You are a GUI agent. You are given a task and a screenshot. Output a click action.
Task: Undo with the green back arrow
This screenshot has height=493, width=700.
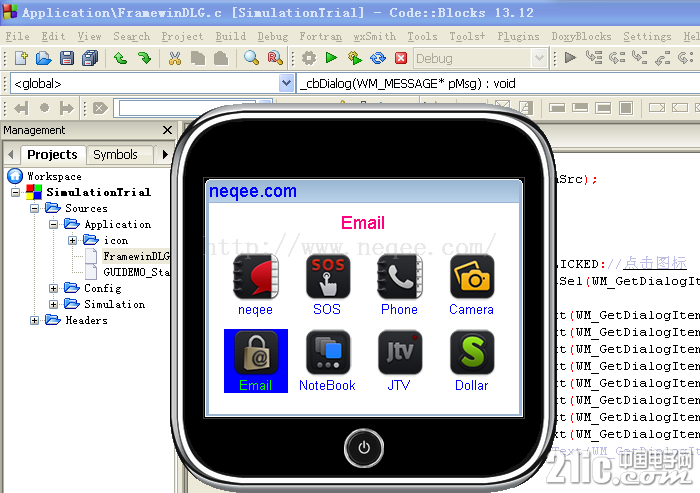pos(121,58)
